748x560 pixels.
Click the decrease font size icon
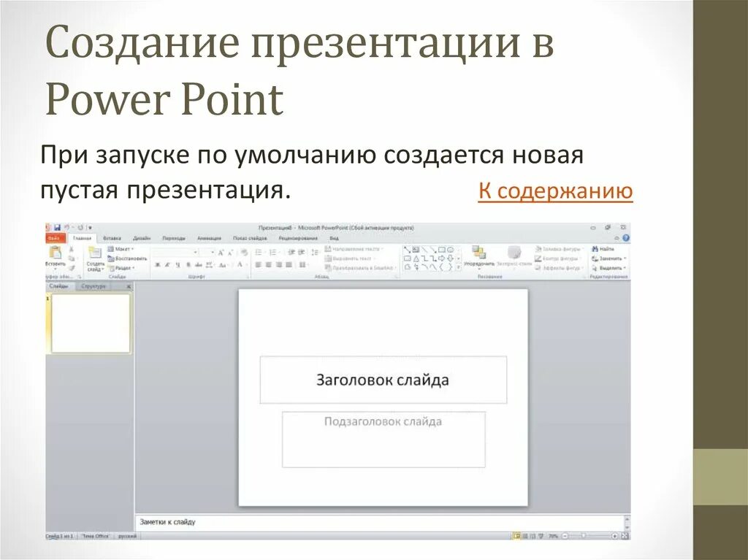point(230,253)
